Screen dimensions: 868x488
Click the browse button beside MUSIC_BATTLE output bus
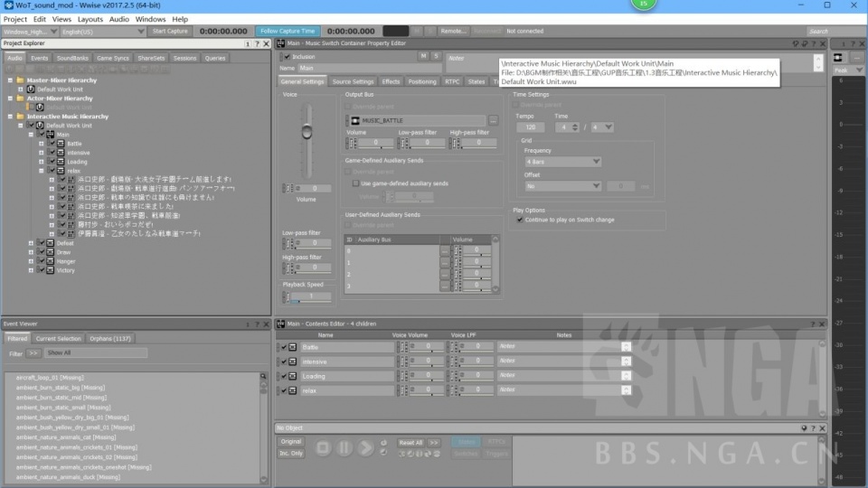tap(493, 120)
